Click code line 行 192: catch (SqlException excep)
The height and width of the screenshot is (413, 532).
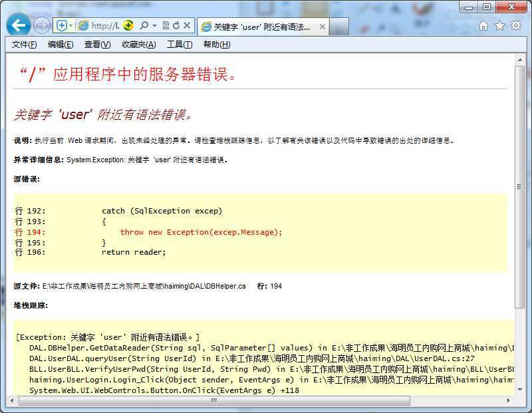tap(118, 211)
